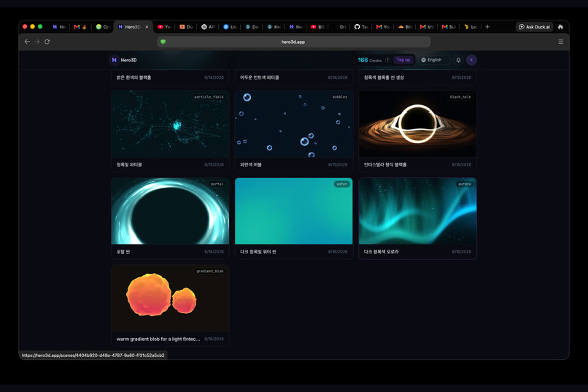Open the teal water gradient thumbnail
This screenshot has width=588, height=392.
[293, 211]
